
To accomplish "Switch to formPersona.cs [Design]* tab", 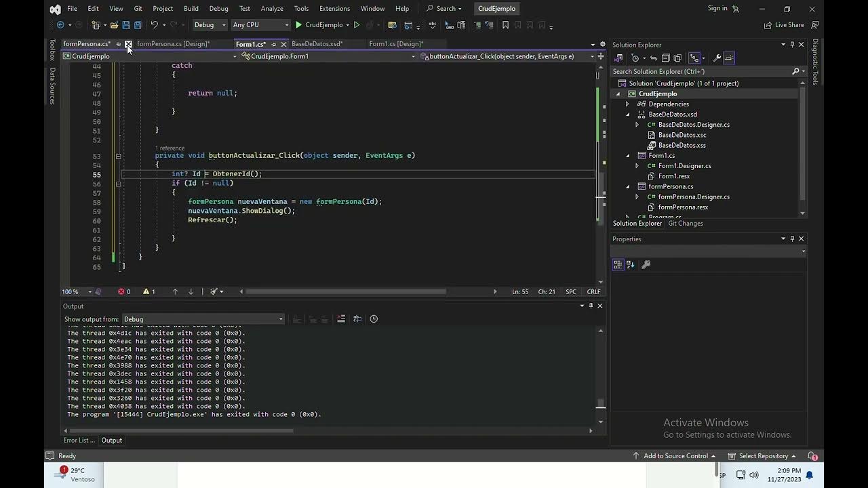I will point(174,44).
